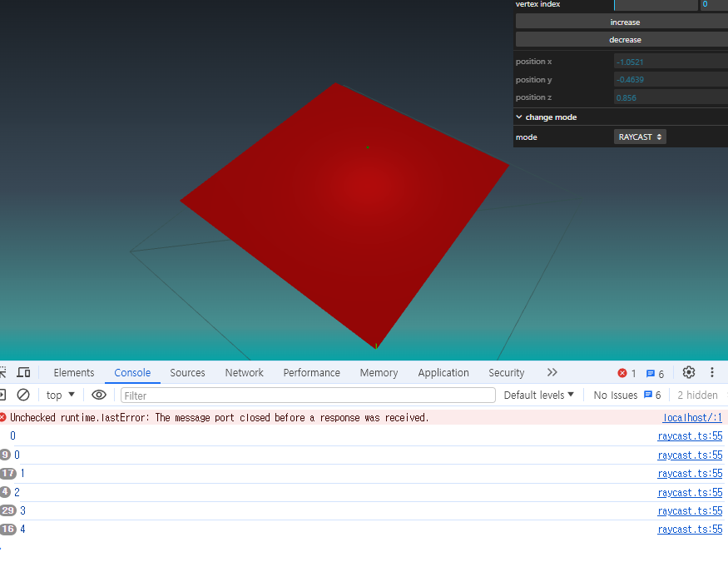This screenshot has height=587, width=728.
Task: Click the console sidebar toggle icon
Action: coord(2,395)
